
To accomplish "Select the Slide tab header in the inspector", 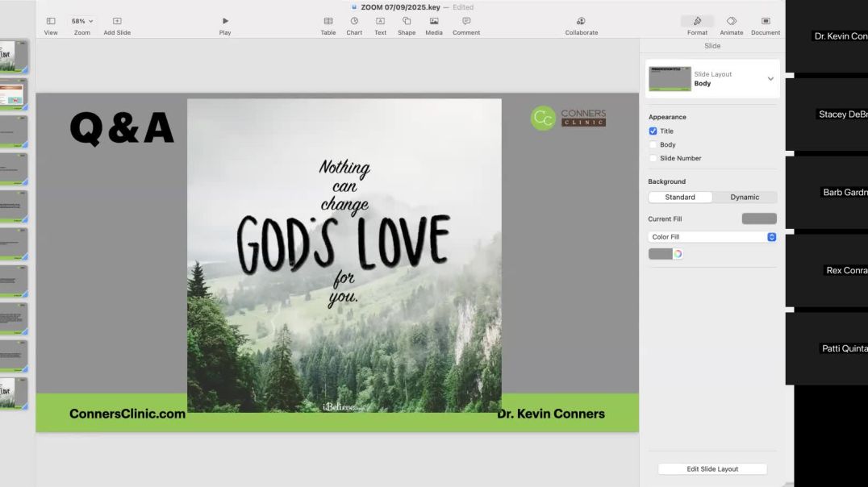I will coord(712,46).
